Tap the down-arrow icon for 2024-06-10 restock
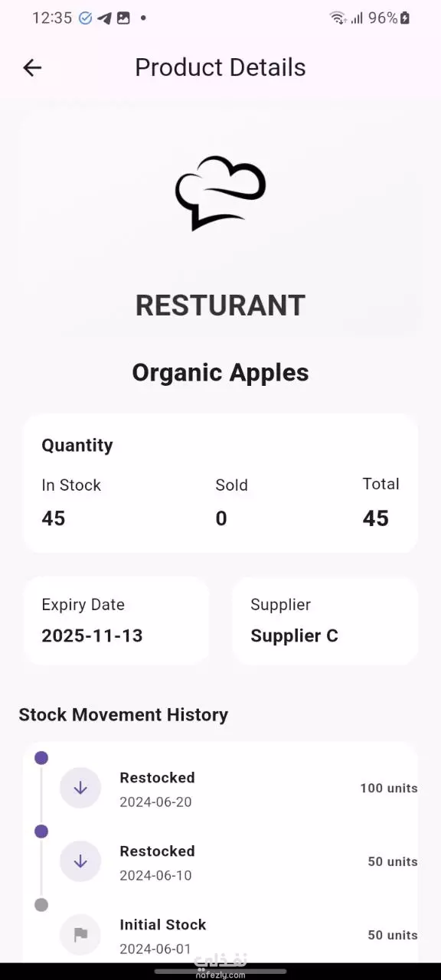Viewport: 441px width, 980px height. tap(80, 861)
